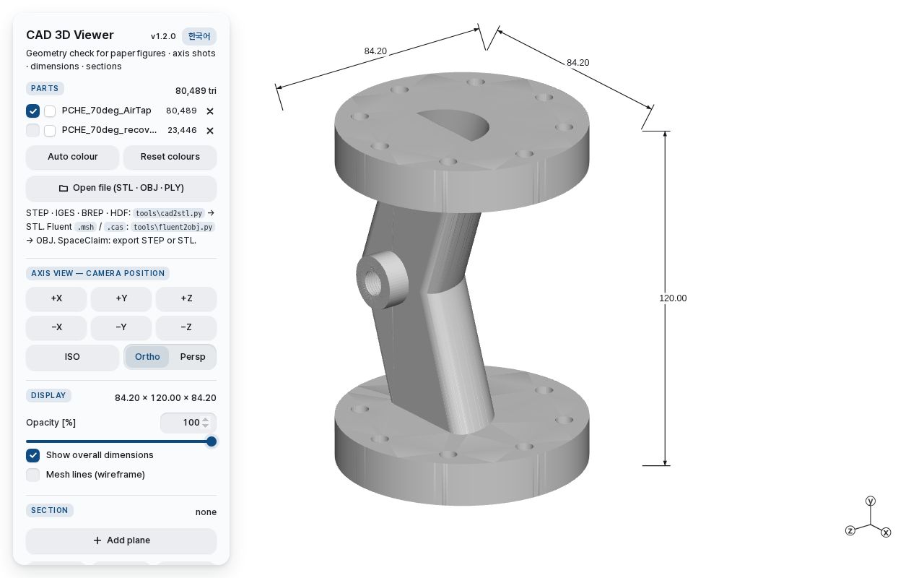Click the opacity slider handle
This screenshot has width=924, height=578.
tap(212, 441)
